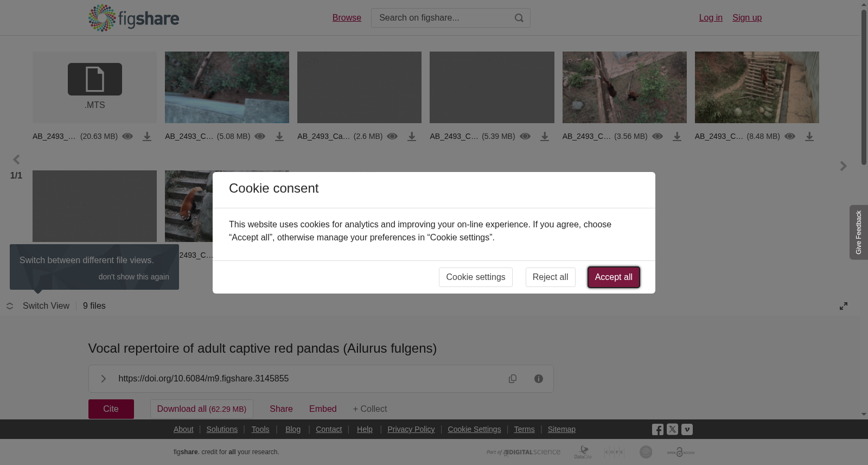Click the Browse link
The height and width of the screenshot is (465, 868).
pos(347,18)
